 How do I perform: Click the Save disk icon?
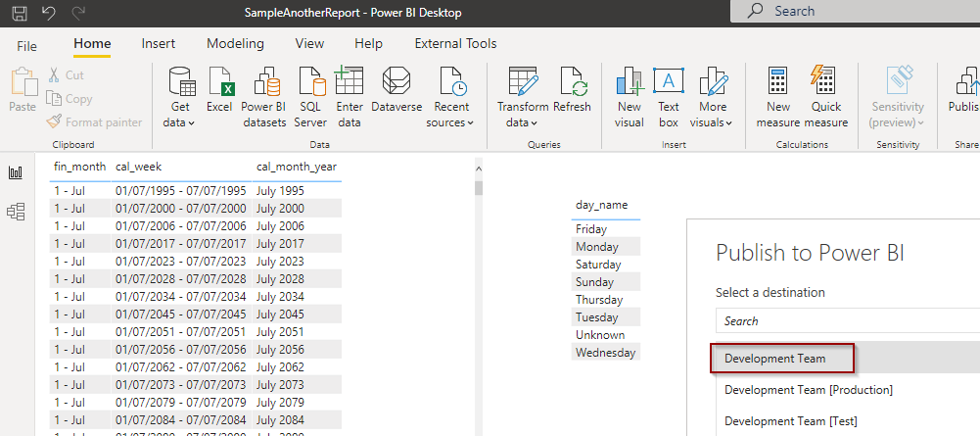coord(20,12)
